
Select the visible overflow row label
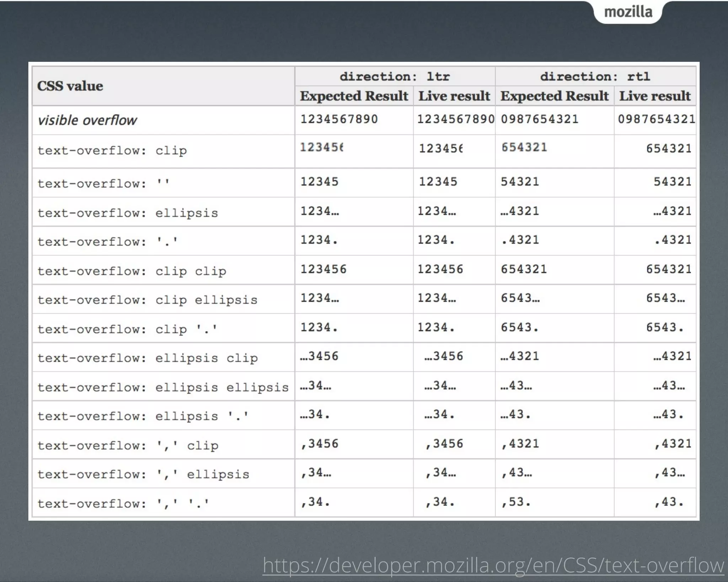[87, 120]
